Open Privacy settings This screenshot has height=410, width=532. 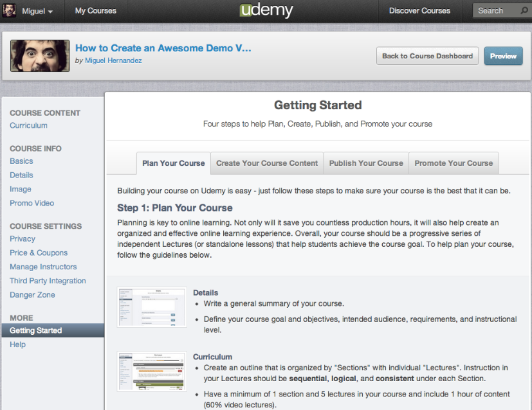point(23,239)
